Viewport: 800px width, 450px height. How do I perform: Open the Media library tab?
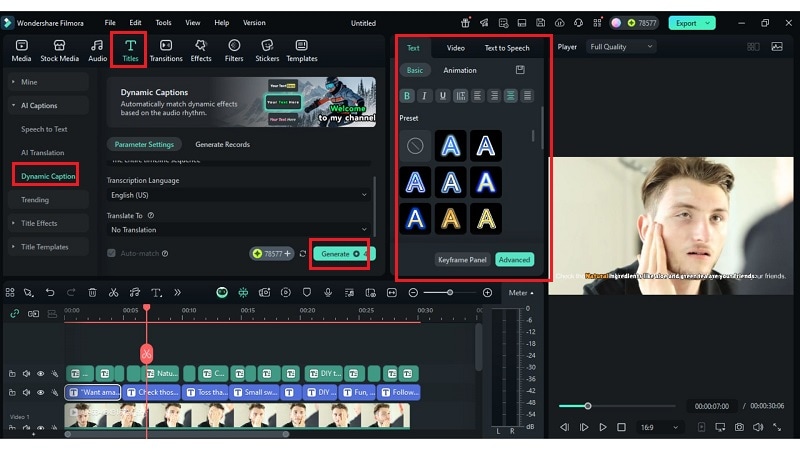point(21,51)
